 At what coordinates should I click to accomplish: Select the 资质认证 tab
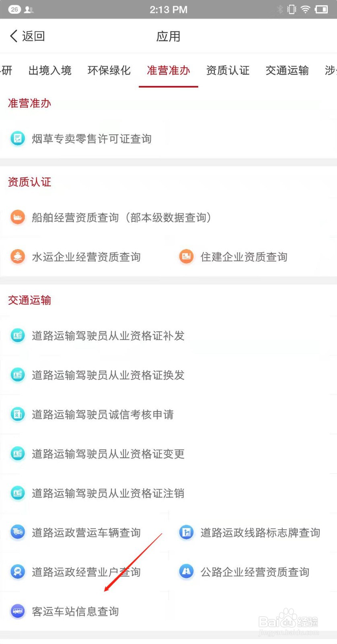[x=228, y=70]
